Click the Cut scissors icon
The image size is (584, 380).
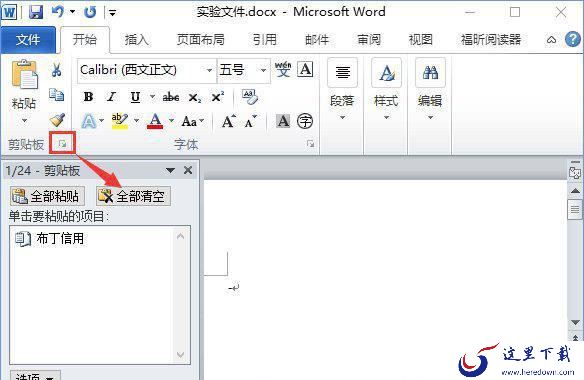click(57, 70)
